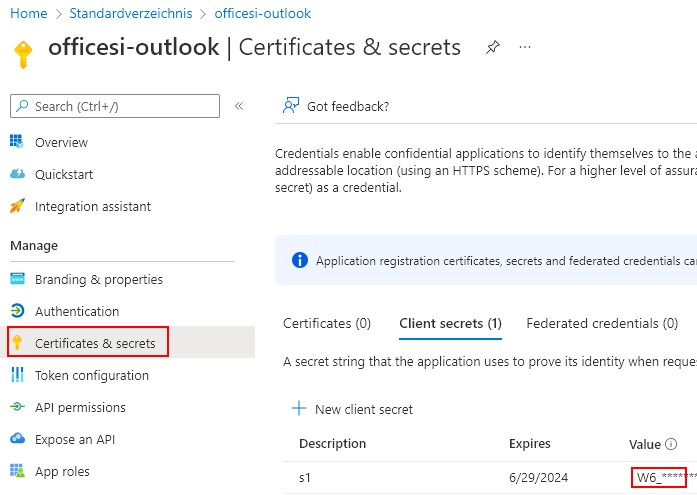Open Token configuration
This screenshot has width=697, height=495.
tap(92, 376)
